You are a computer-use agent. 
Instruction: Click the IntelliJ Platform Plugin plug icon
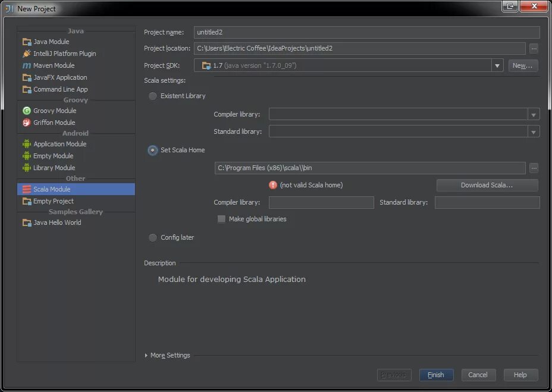click(27, 54)
